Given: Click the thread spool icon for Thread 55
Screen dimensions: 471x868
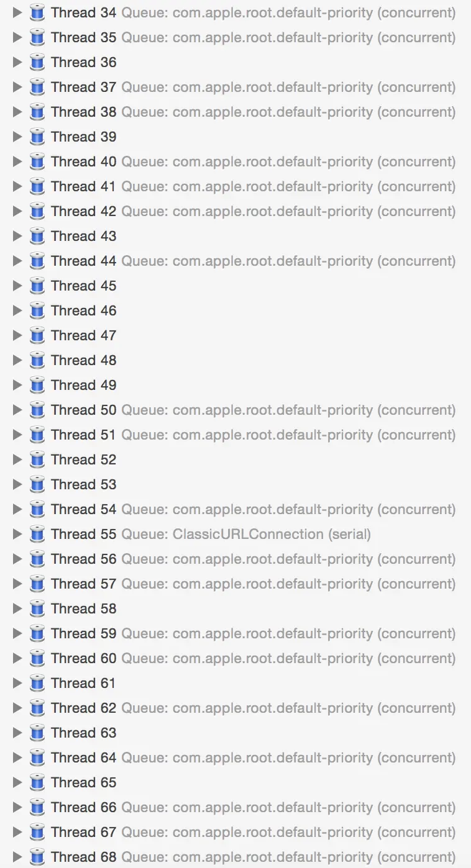Looking at the screenshot, I should [37, 534].
